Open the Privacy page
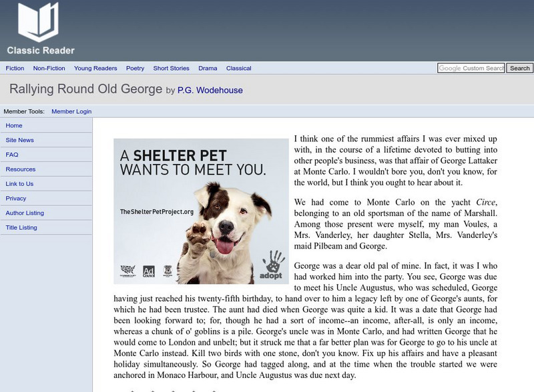534x392 pixels. (x=18, y=198)
